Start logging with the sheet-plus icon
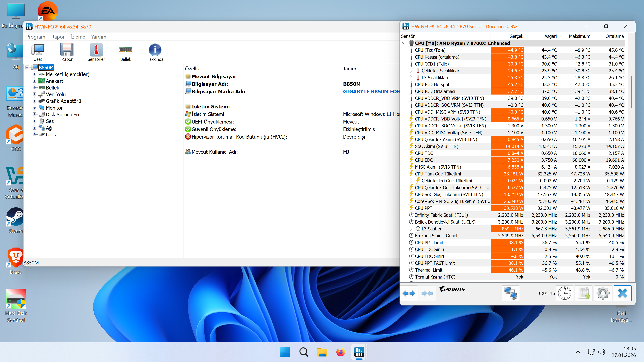 584,293
